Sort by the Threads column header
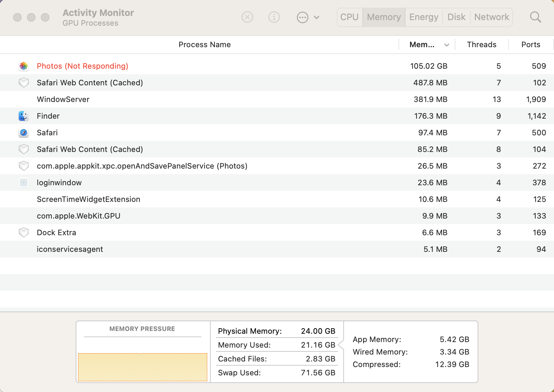The image size is (554, 392). (x=481, y=44)
